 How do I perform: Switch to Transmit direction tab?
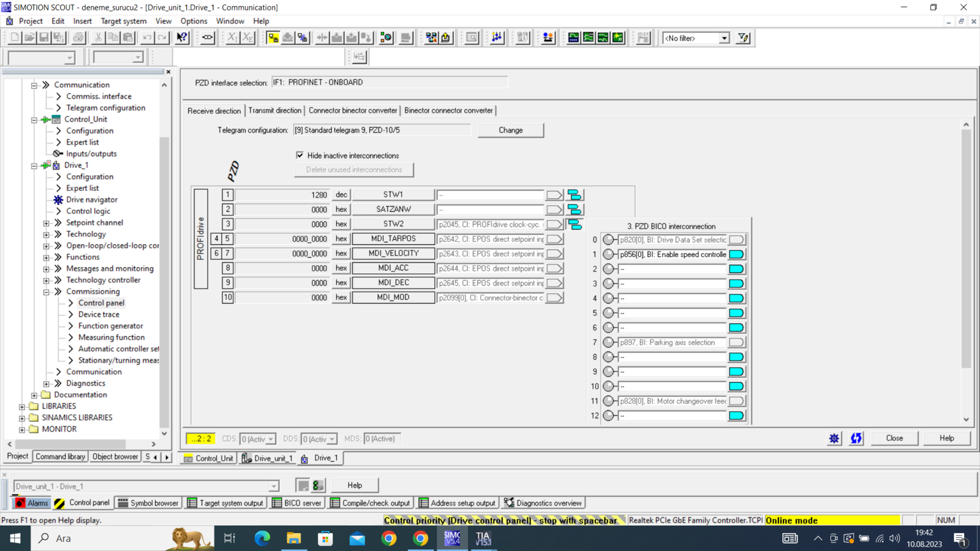(x=275, y=110)
